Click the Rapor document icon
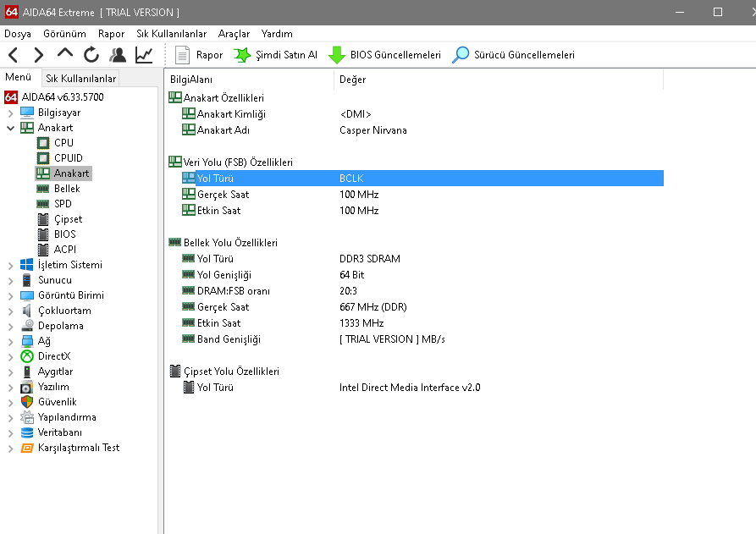 tap(182, 55)
